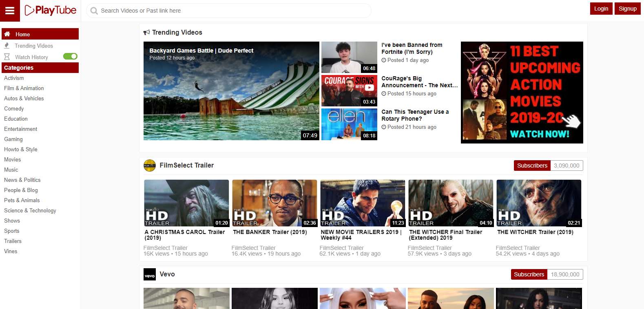This screenshot has width=644, height=309.
Task: Play the Backyard Games Battle featured video
Action: (231, 91)
